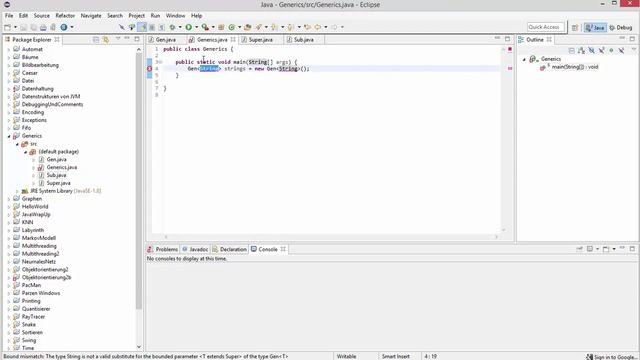The width and height of the screenshot is (640, 360).
Task: Click the New file toolbar icon
Action: click(x=7, y=27)
